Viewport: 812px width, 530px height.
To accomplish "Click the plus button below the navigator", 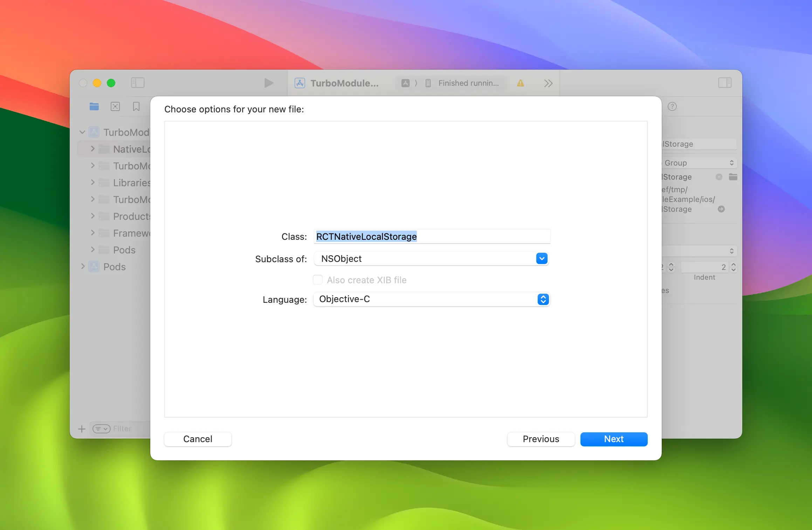I will pyautogui.click(x=81, y=429).
